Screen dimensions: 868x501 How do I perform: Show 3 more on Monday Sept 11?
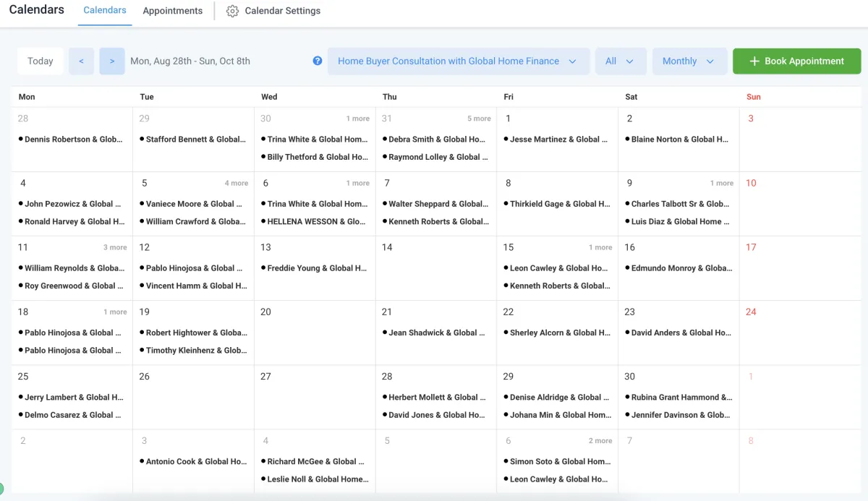tap(115, 247)
